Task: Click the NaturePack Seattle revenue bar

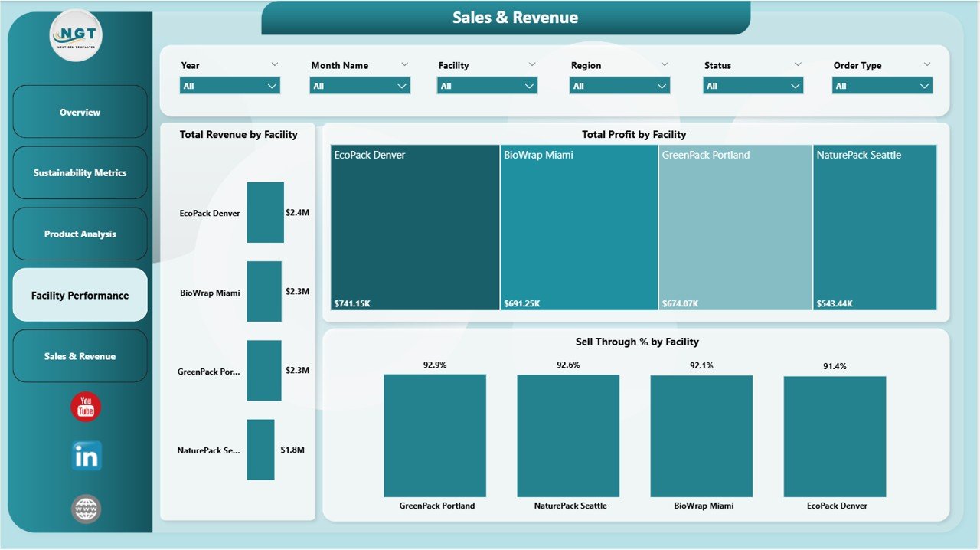Action: [x=260, y=450]
